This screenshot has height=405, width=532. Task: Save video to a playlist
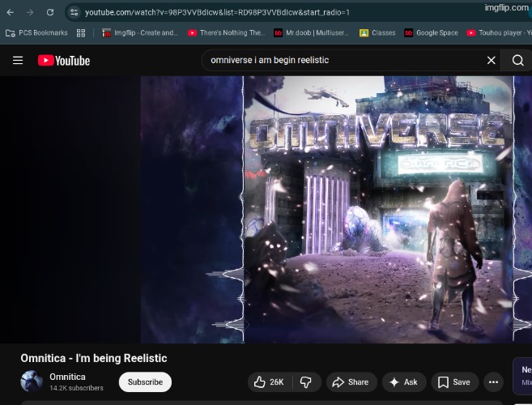tap(454, 382)
